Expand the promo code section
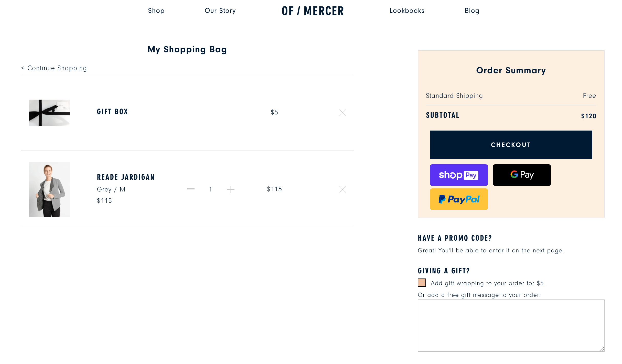 (x=455, y=238)
